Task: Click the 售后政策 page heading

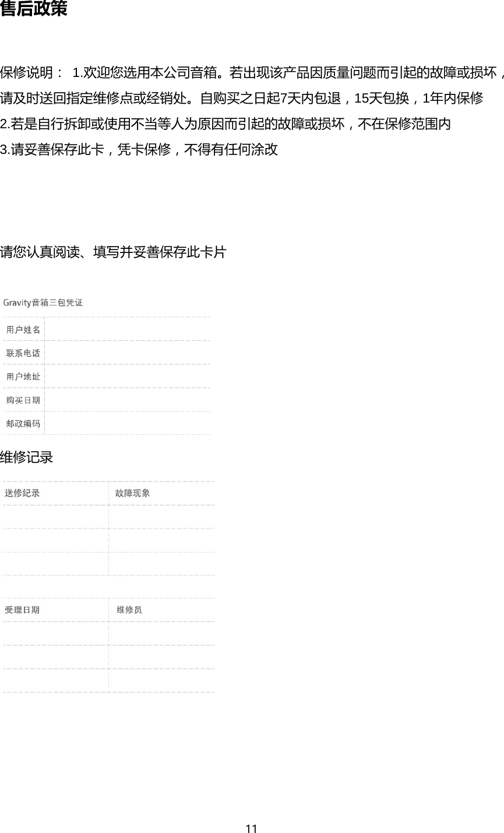Action: tap(32, 9)
